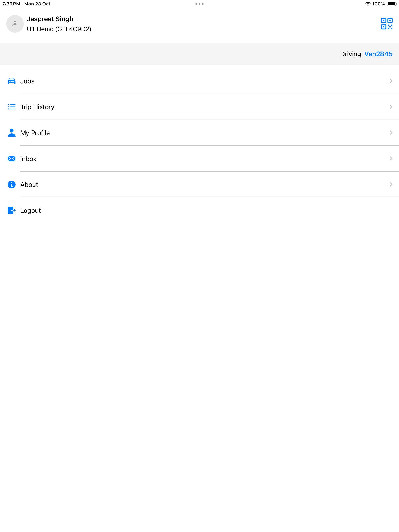Tap the chevron on About row
The width and height of the screenshot is (399, 532).
[x=391, y=184]
